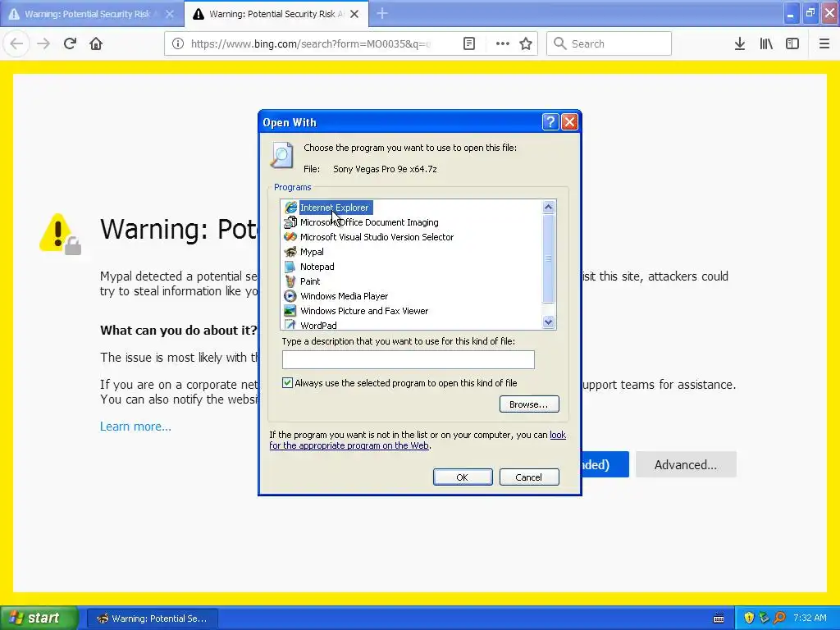The height and width of the screenshot is (630, 840).
Task: Pick Paint in the Programs list
Action: pos(310,281)
